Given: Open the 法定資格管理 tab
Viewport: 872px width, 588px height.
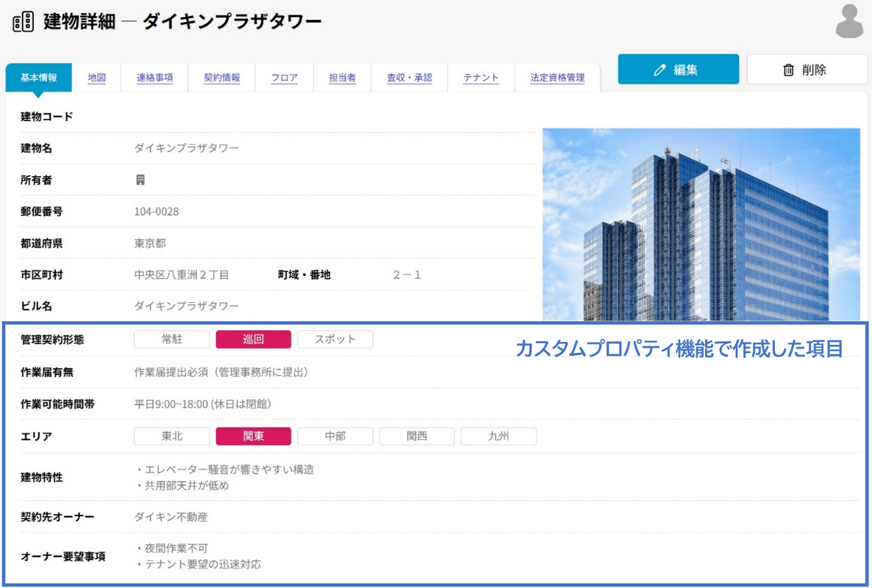Looking at the screenshot, I should (x=557, y=78).
